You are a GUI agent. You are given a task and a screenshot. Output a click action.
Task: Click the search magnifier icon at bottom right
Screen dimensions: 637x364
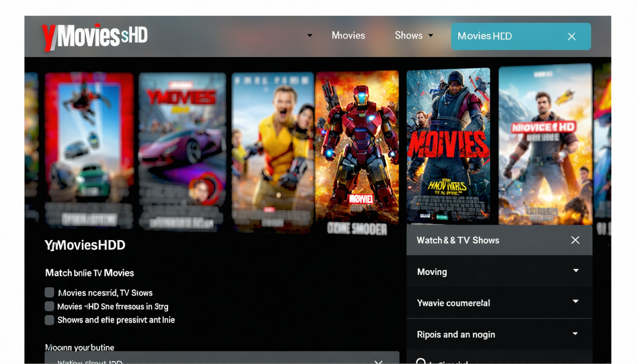[x=420, y=361]
